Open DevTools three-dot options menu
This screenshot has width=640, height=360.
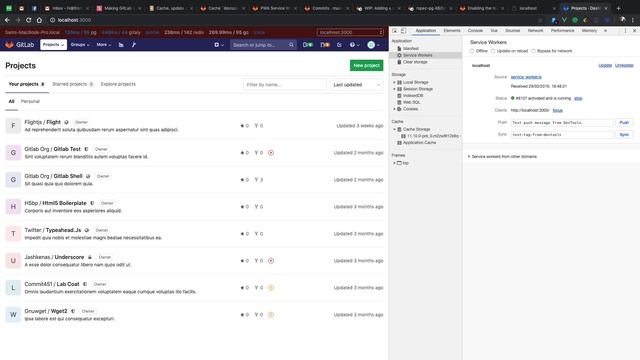coord(625,31)
